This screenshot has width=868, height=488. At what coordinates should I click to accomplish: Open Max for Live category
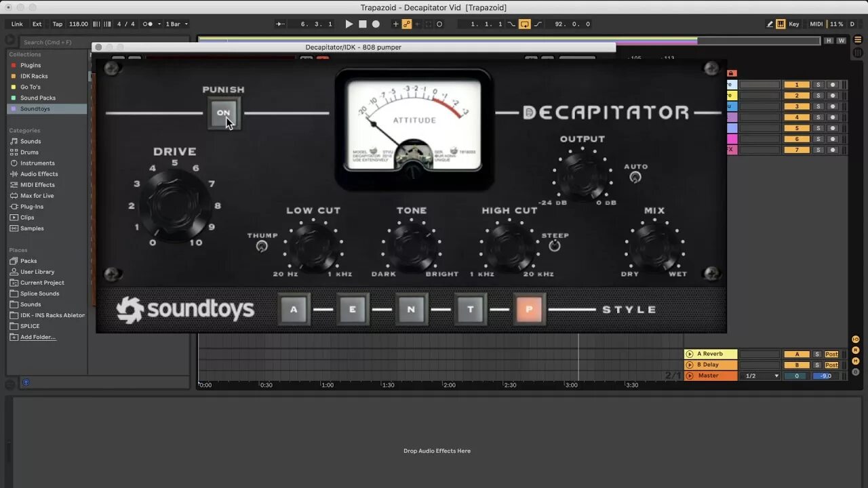tap(37, 195)
